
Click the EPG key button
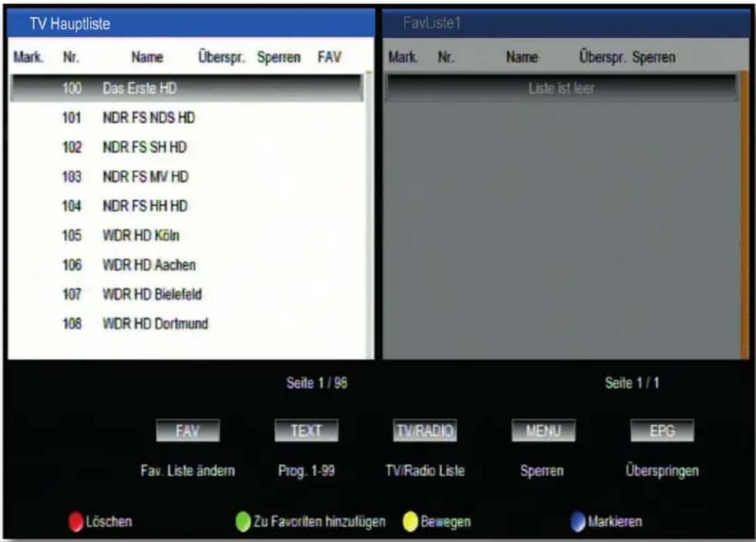(x=662, y=430)
